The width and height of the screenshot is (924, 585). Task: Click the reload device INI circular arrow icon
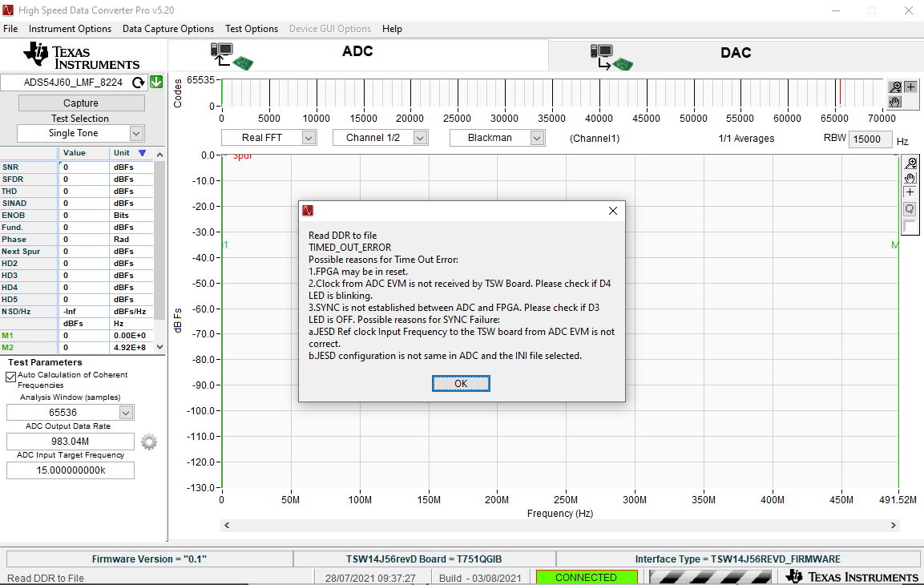click(x=139, y=83)
